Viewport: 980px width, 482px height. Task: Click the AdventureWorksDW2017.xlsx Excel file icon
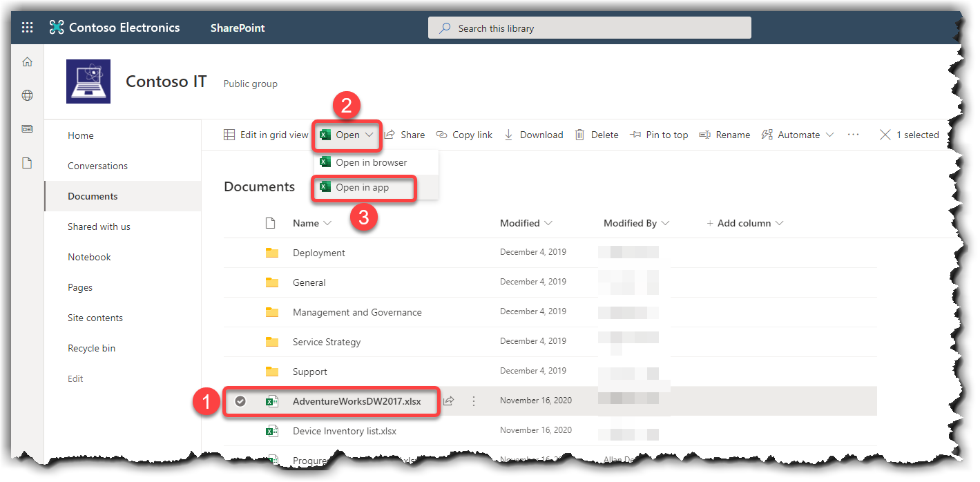pos(272,401)
